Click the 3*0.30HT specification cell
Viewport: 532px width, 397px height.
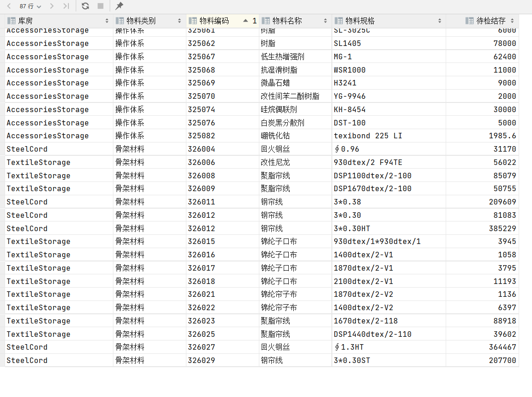389,228
